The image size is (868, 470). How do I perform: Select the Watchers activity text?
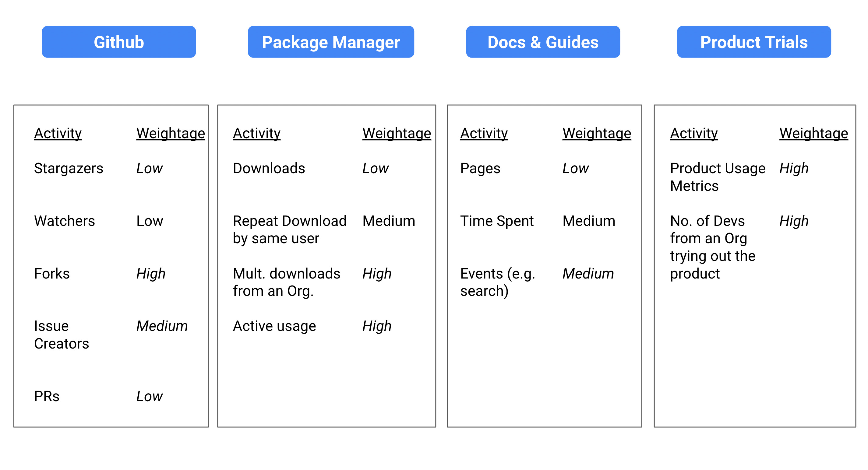[64, 221]
